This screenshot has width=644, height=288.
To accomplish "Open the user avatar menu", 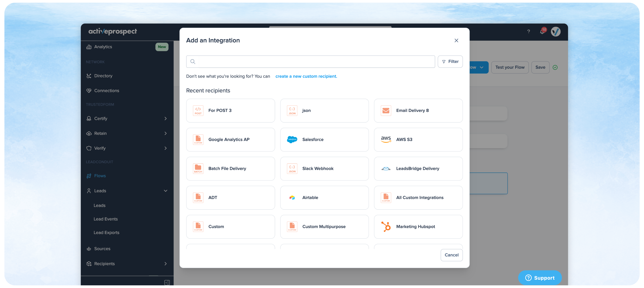I will (555, 31).
